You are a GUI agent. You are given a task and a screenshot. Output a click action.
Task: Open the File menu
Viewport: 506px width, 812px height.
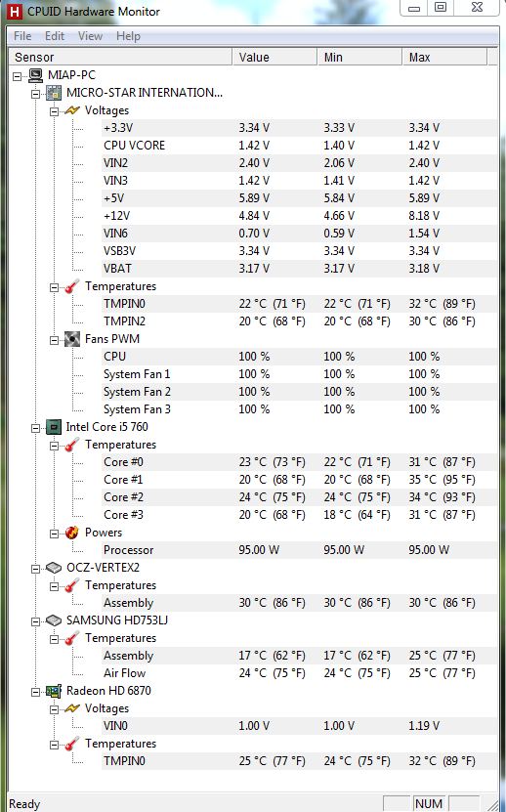[x=22, y=36]
